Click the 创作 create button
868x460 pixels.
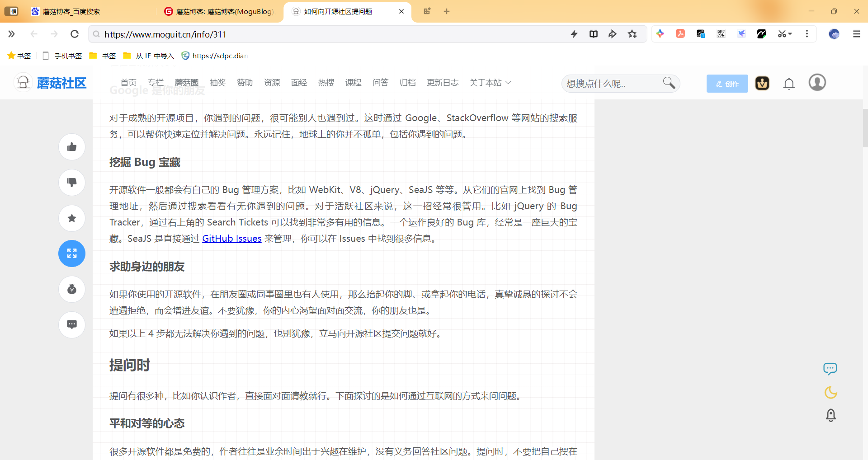click(727, 84)
